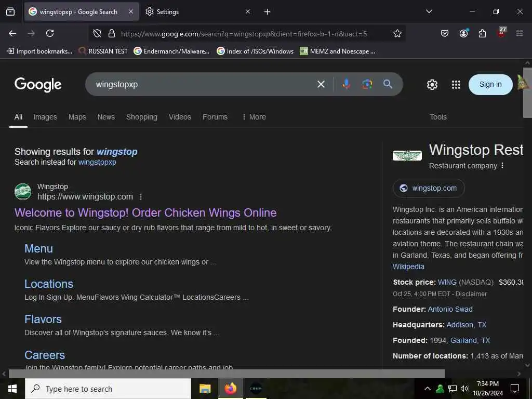
Task: Open Firefox View icon in tab bar
Action: [x=10, y=11]
